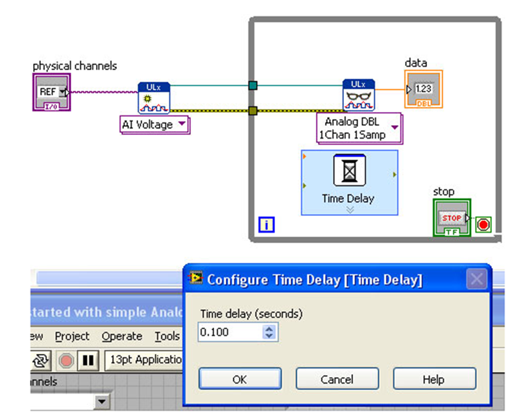Screen dimensions: 523x420
Task: Click the Cancel button in the dialog
Action: [337, 379]
